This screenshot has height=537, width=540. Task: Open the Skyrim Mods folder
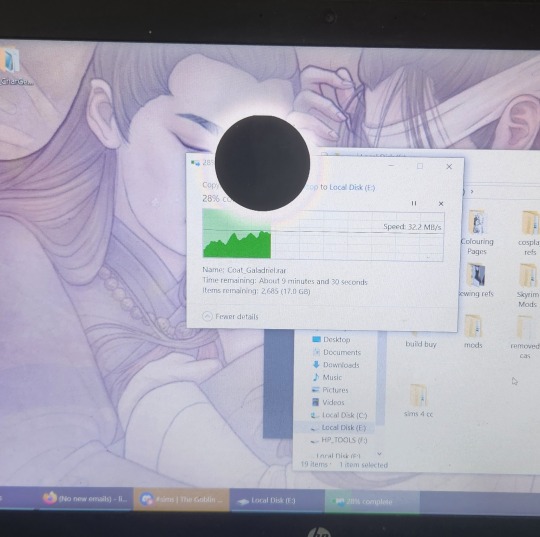point(528,286)
